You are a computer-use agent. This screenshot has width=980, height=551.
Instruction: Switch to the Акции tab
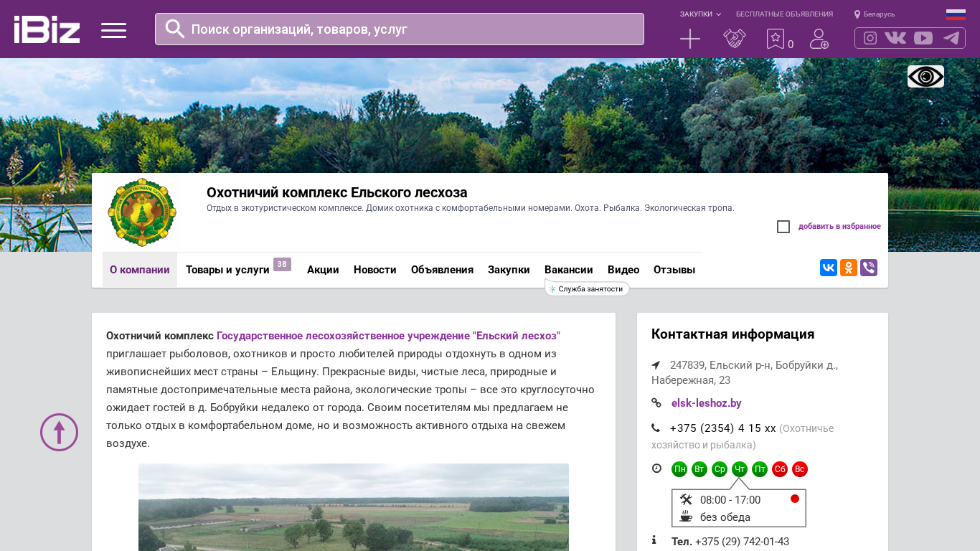click(x=323, y=270)
